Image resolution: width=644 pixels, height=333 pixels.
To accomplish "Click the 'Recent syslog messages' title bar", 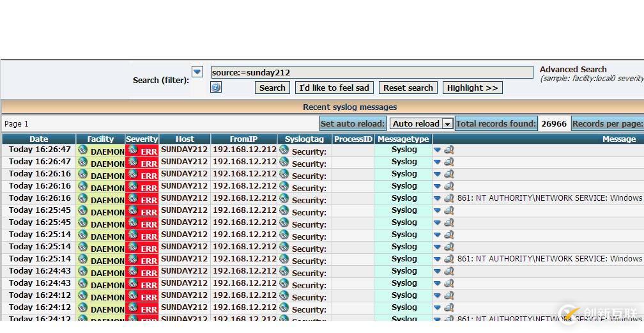I will click(x=322, y=107).
